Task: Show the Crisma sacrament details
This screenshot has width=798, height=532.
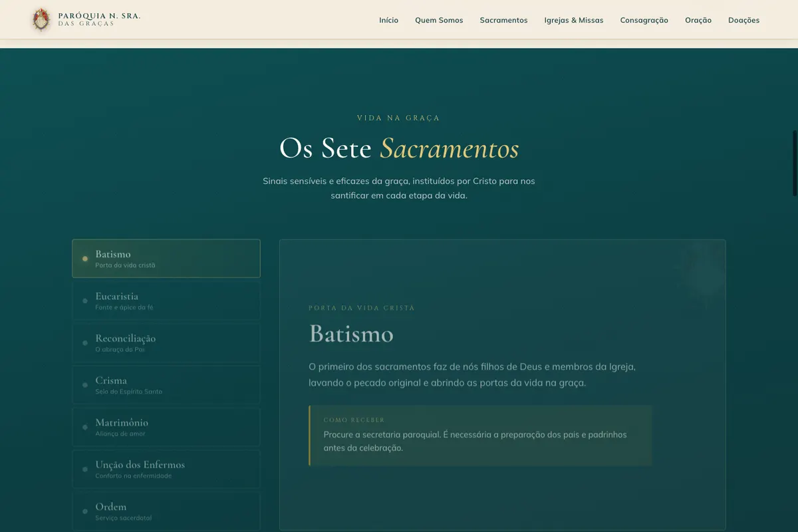Action: (x=166, y=384)
